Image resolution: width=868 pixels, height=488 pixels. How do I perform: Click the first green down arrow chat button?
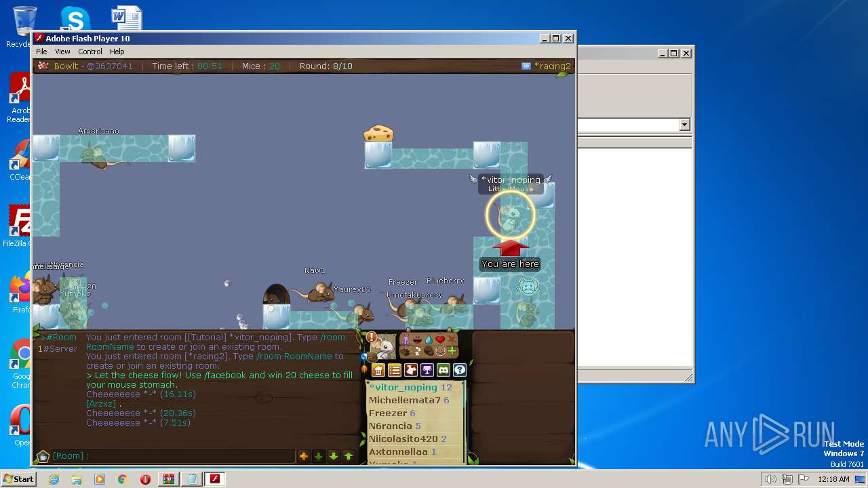tap(319, 456)
